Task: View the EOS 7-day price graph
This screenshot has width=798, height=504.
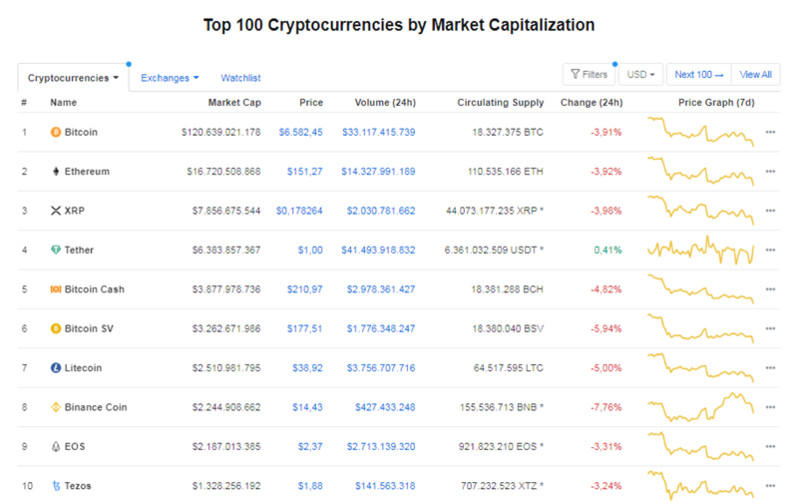Action: (700, 445)
